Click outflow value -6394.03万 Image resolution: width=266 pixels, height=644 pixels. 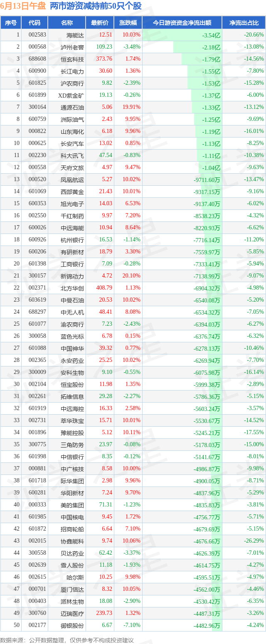(x=207, y=325)
